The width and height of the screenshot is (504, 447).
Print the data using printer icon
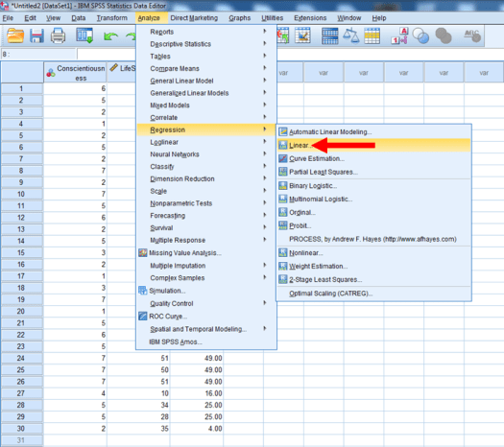[x=58, y=35]
